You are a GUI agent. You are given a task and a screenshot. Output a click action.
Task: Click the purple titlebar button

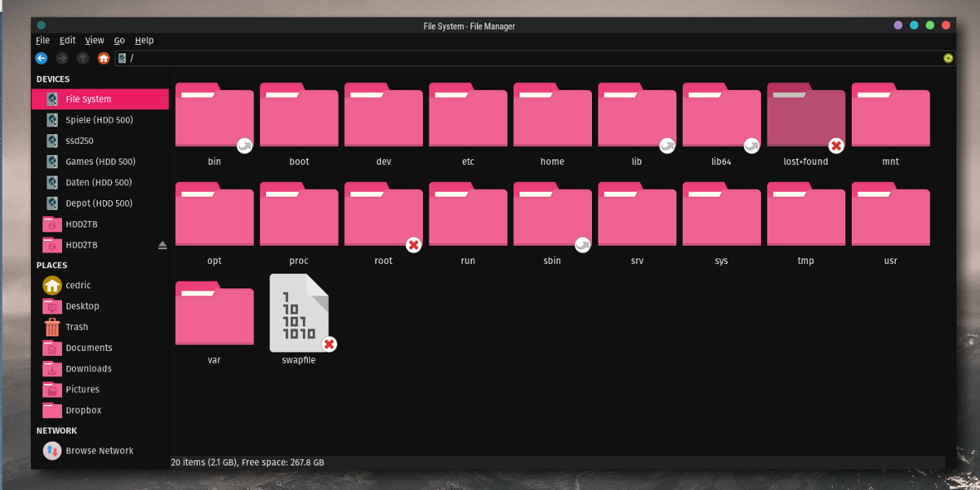tap(898, 25)
